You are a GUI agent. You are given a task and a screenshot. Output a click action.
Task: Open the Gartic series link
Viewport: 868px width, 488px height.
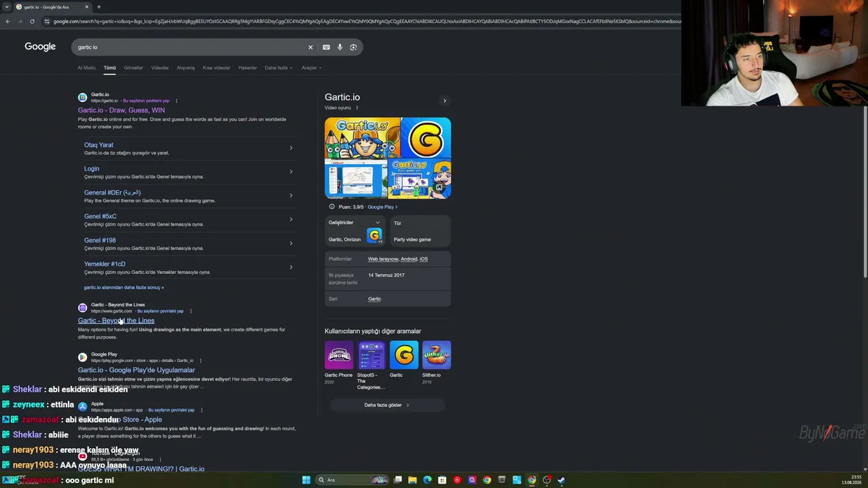pos(374,299)
